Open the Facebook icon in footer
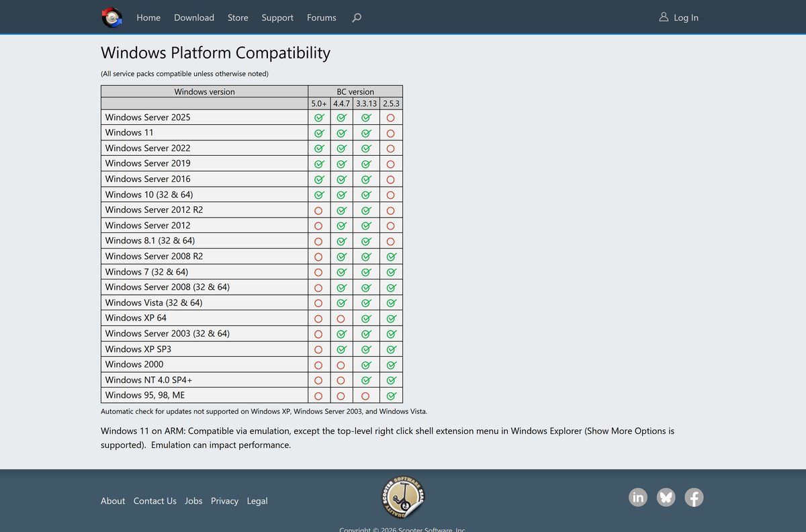806x532 pixels. [694, 497]
